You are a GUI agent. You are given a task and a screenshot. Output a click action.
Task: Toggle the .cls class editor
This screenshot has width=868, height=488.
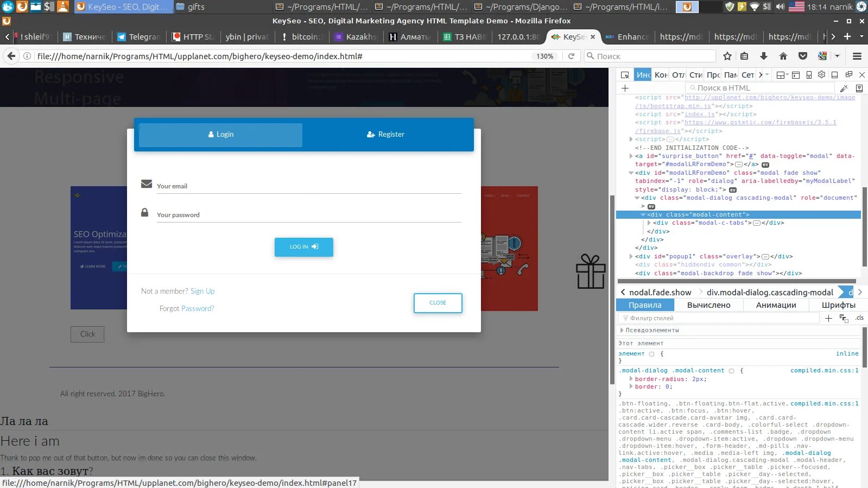[x=859, y=318]
